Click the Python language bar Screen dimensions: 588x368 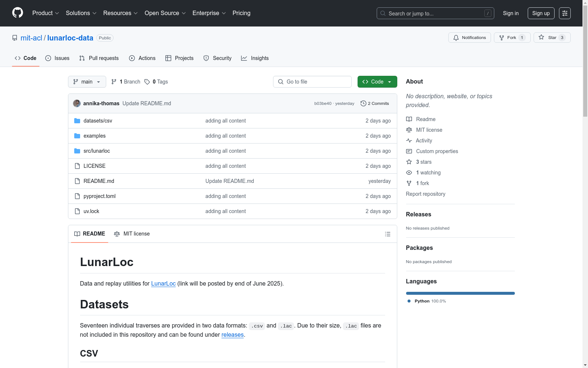[x=460, y=293]
